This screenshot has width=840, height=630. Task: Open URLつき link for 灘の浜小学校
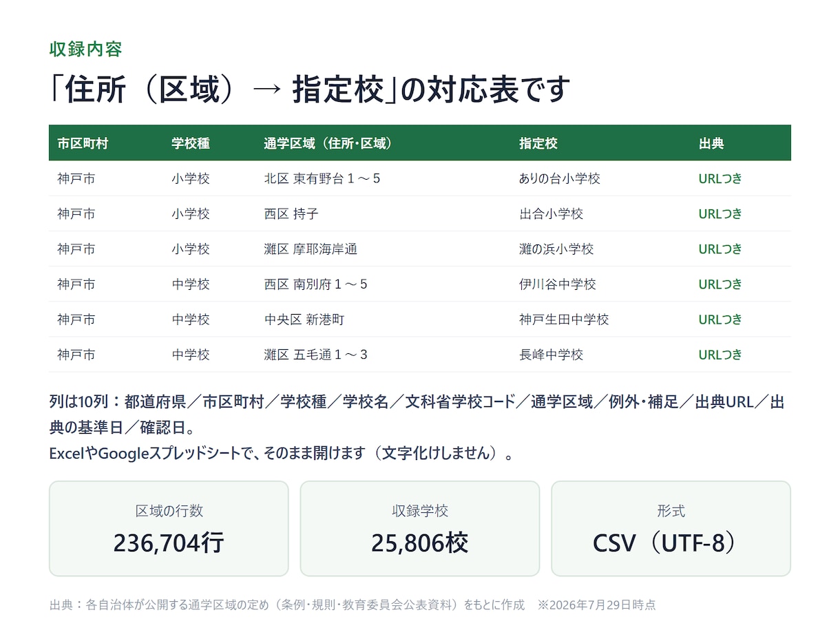coord(720,249)
